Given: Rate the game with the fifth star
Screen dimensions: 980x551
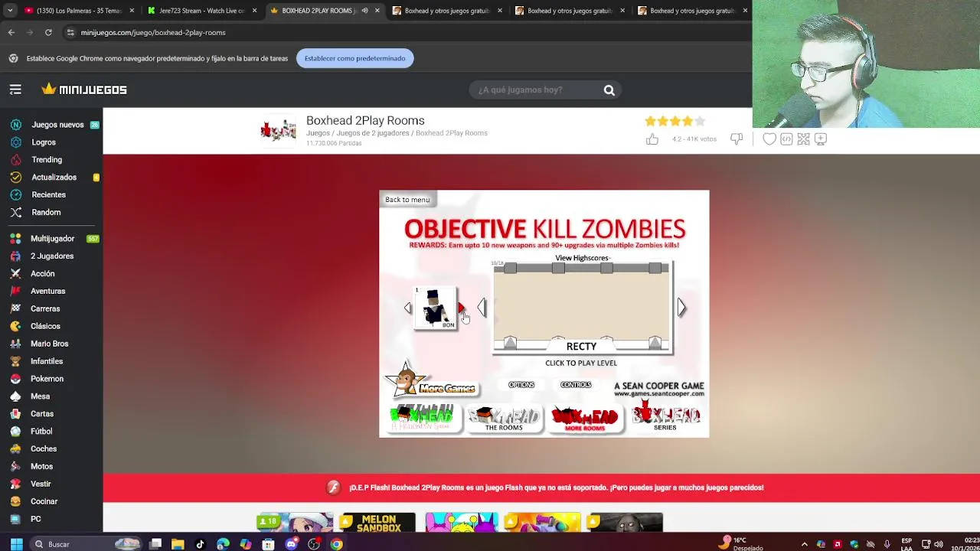Looking at the screenshot, I should (700, 121).
